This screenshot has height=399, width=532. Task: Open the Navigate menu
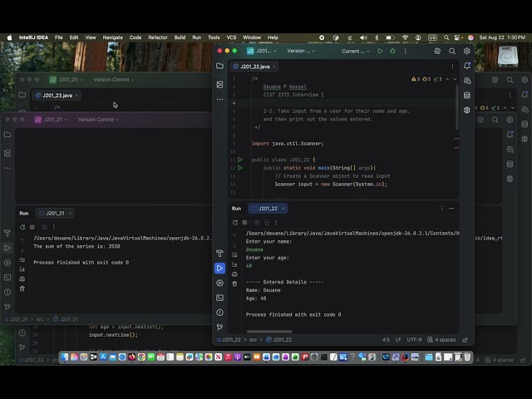[x=113, y=37]
